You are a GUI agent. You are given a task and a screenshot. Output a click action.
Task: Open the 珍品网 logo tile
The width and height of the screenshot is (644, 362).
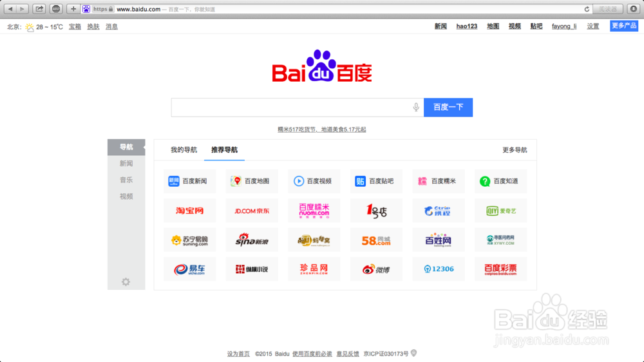314,269
